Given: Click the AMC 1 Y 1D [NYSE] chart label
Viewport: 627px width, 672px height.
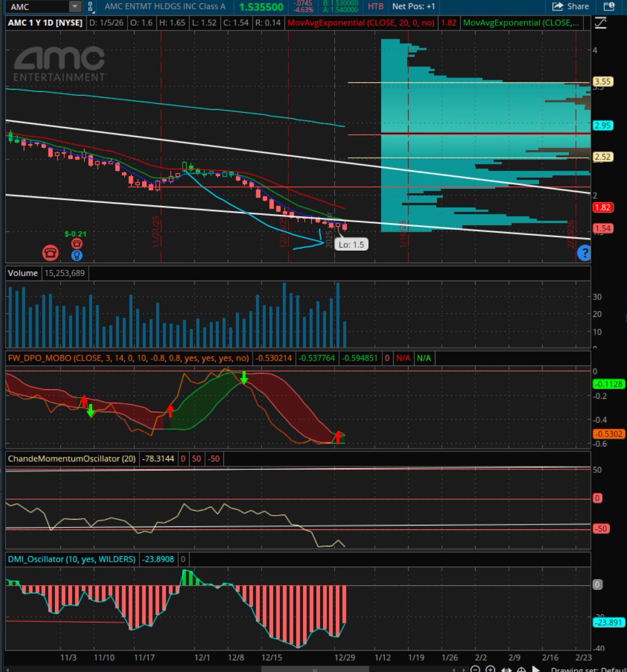Looking at the screenshot, I should (45, 23).
